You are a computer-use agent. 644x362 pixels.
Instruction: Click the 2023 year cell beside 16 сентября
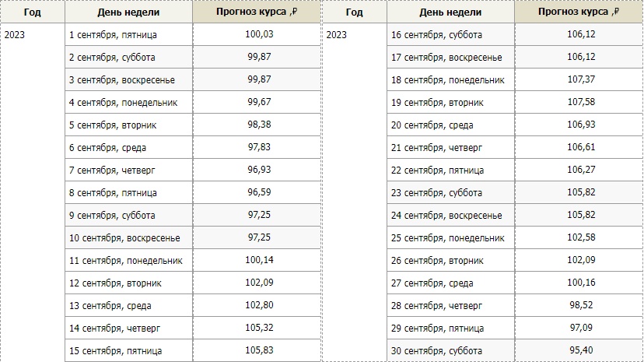pos(337,35)
